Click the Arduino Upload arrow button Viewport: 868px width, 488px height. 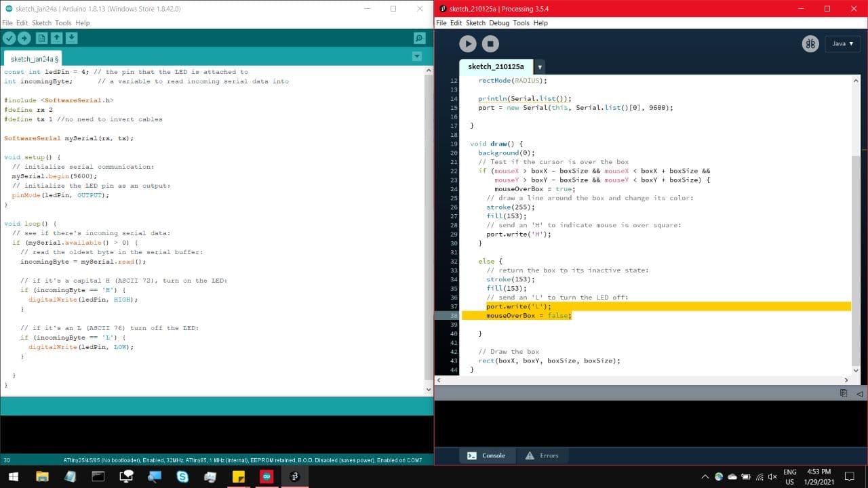24,39
